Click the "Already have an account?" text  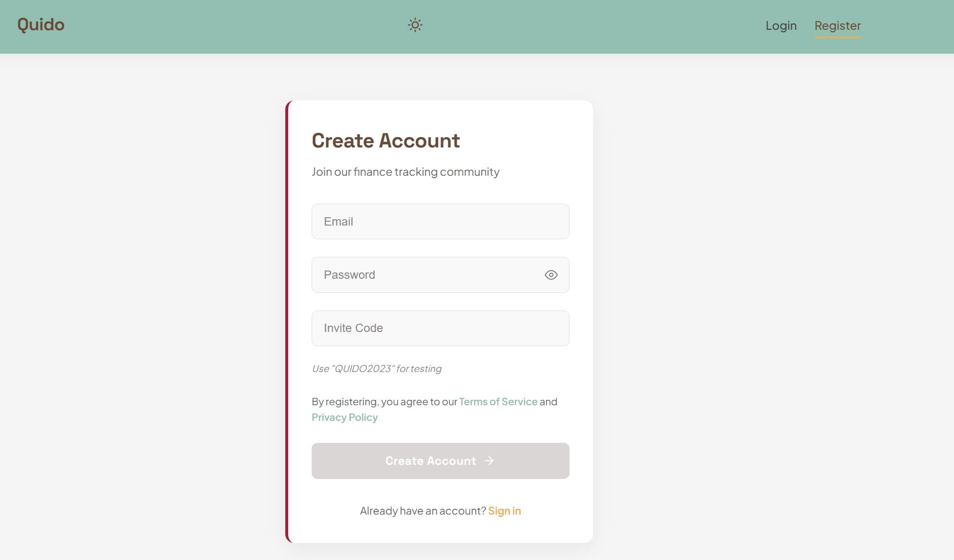coord(423,511)
